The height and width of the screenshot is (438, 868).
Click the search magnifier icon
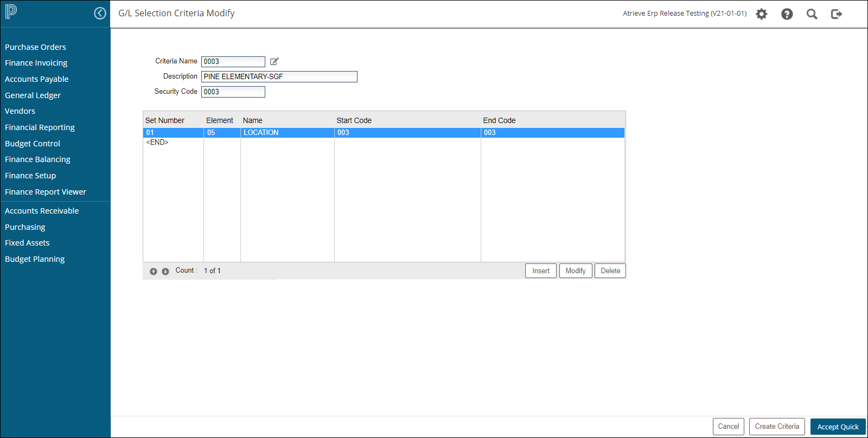[x=812, y=14]
